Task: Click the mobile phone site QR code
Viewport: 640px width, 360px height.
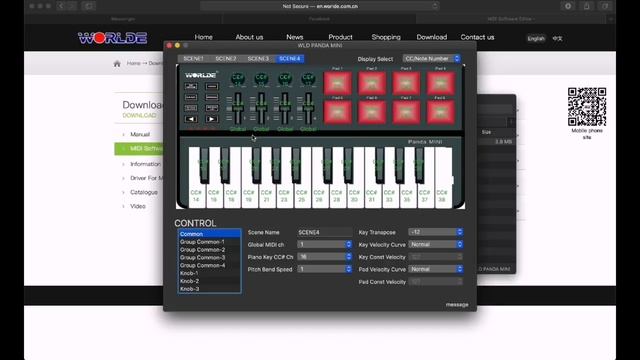Action: coord(587,107)
